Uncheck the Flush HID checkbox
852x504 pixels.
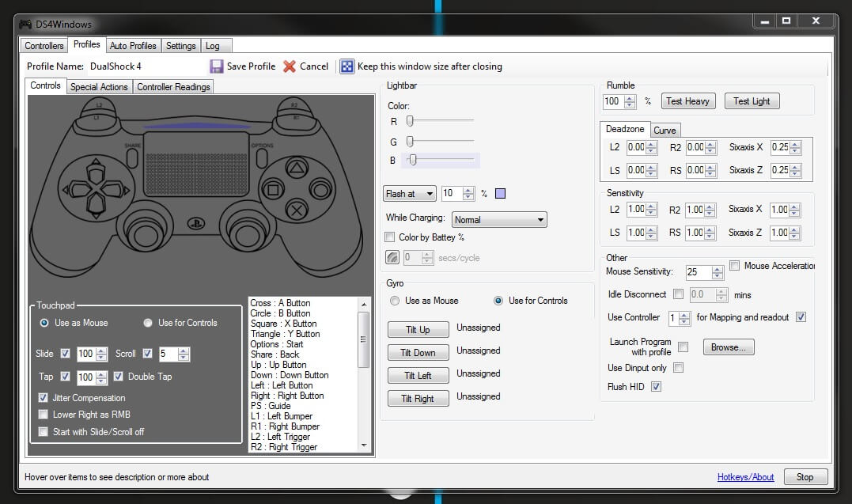coord(656,387)
